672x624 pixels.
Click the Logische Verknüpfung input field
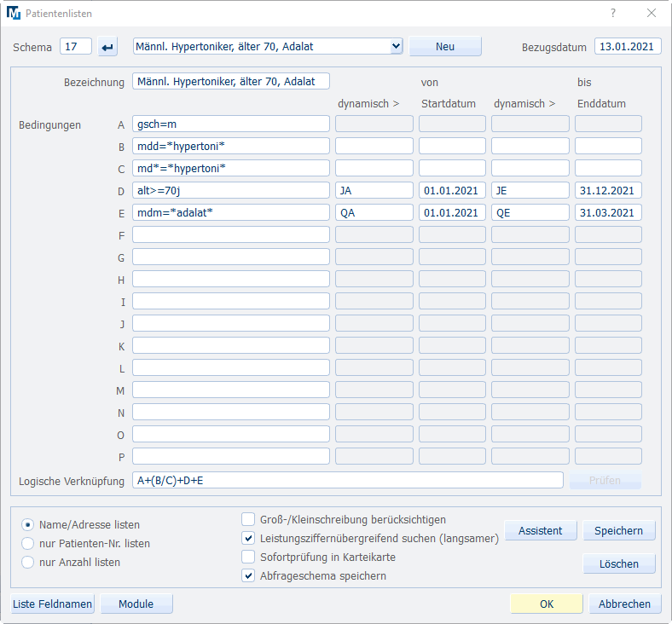(347, 481)
